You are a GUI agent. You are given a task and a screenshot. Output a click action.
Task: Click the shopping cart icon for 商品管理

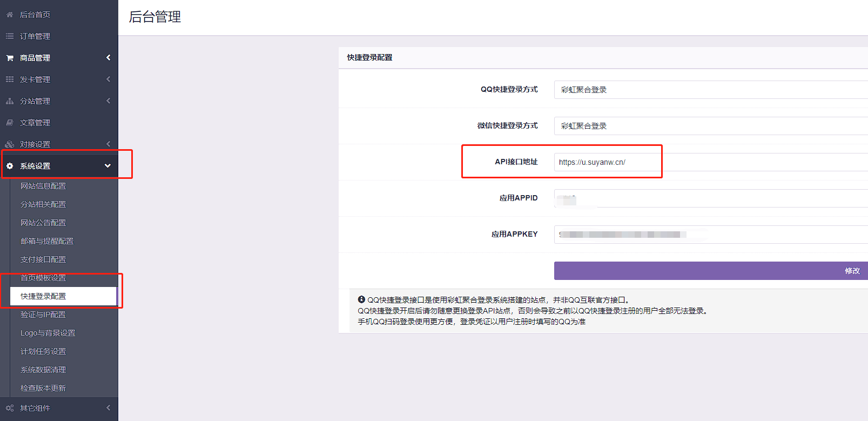pyautogui.click(x=10, y=58)
